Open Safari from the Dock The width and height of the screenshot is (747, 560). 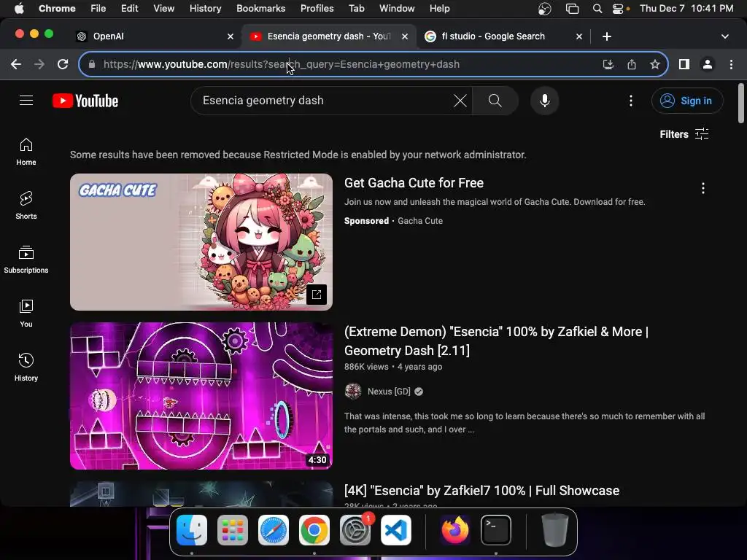[274, 530]
